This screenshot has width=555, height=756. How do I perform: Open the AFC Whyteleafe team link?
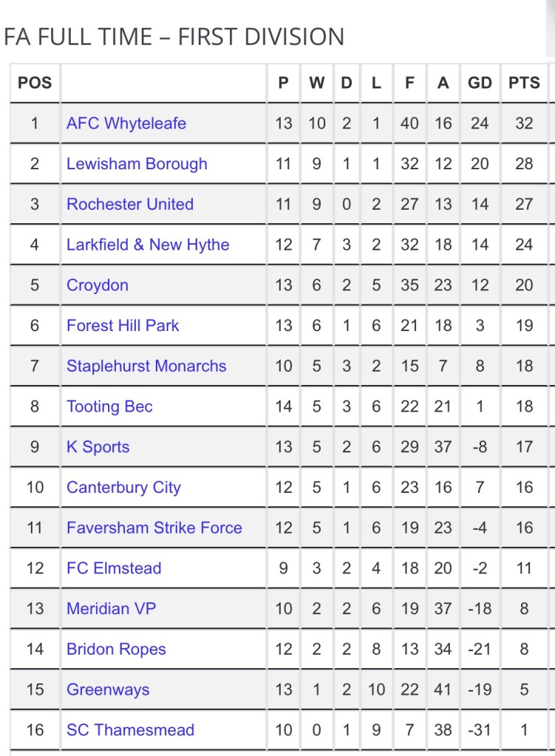[126, 123]
